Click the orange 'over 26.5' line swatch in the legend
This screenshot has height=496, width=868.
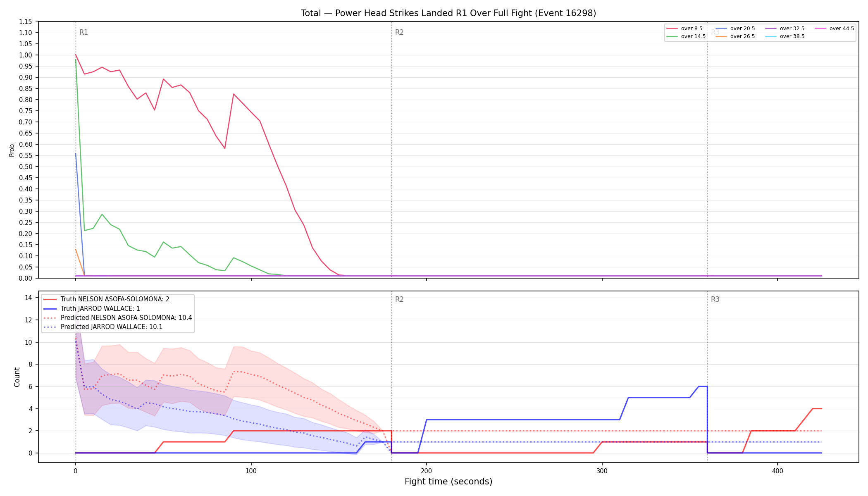(721, 36)
